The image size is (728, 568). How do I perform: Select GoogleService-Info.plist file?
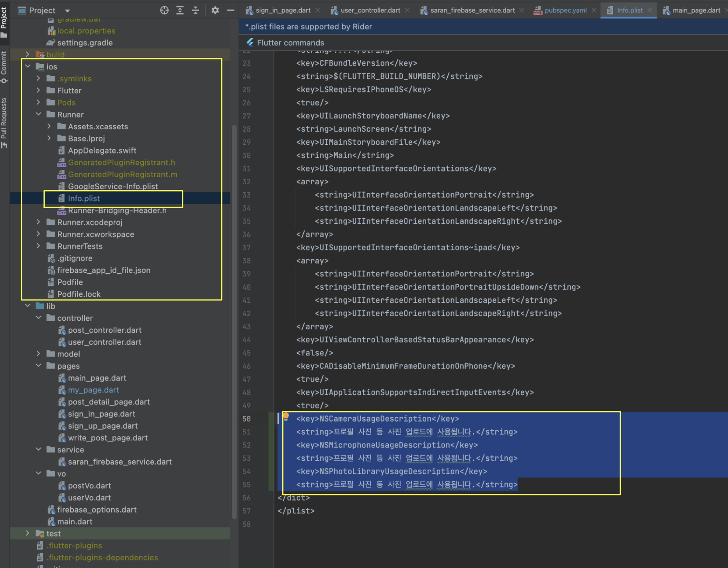point(113,186)
